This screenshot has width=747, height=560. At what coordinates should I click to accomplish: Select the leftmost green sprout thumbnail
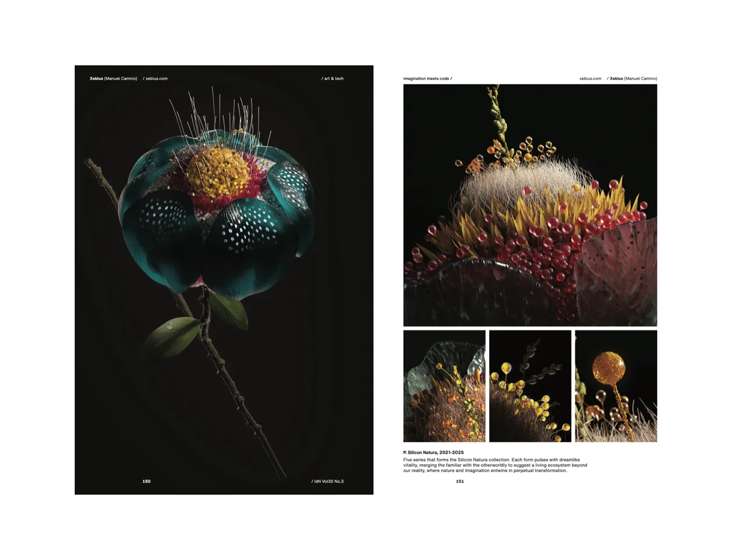444,385
